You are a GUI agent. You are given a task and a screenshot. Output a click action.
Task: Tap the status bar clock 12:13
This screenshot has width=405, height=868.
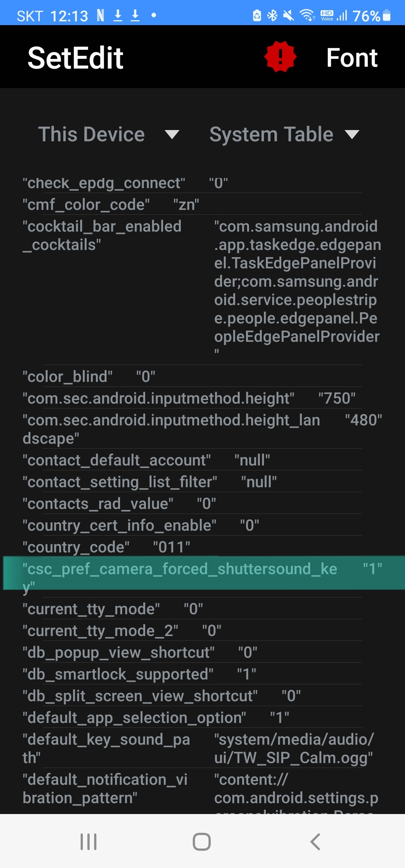69,16
